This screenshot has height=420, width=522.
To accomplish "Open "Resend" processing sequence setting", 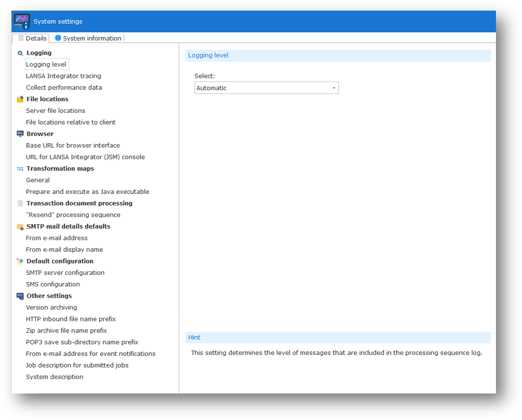I will coord(73,215).
